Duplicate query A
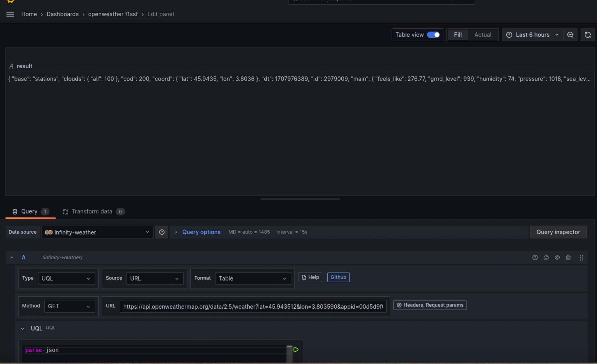The height and width of the screenshot is (364, 597). click(546, 258)
